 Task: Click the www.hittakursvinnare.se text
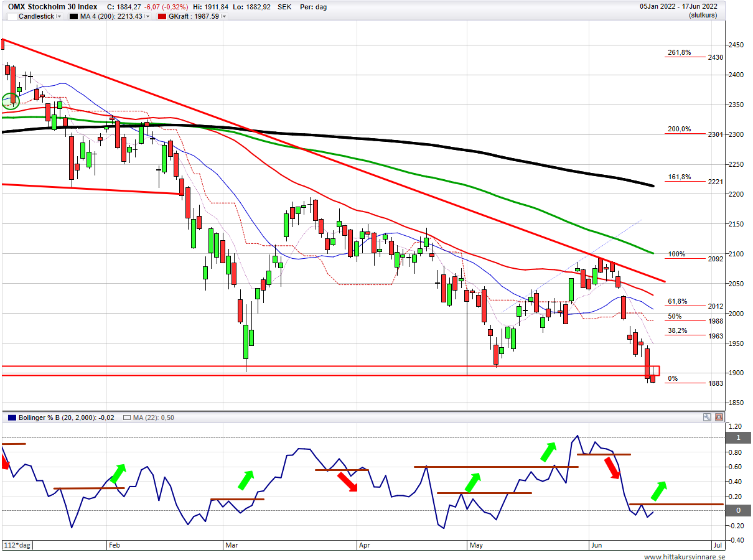pyautogui.click(x=685, y=558)
